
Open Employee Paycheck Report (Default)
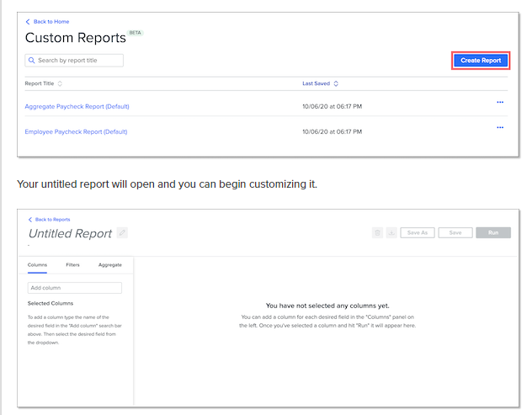click(x=76, y=131)
